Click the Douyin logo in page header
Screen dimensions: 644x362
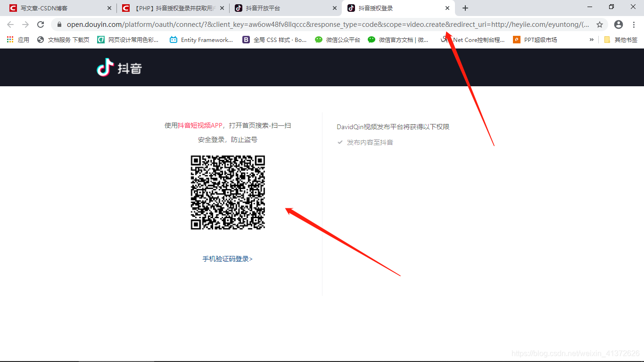pos(119,68)
